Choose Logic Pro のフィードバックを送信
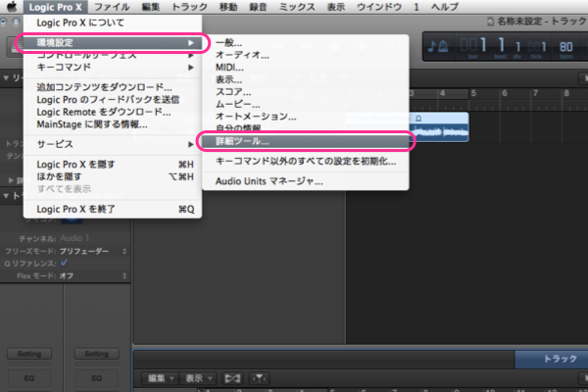The height and width of the screenshot is (392, 588). pyautogui.click(x=113, y=100)
